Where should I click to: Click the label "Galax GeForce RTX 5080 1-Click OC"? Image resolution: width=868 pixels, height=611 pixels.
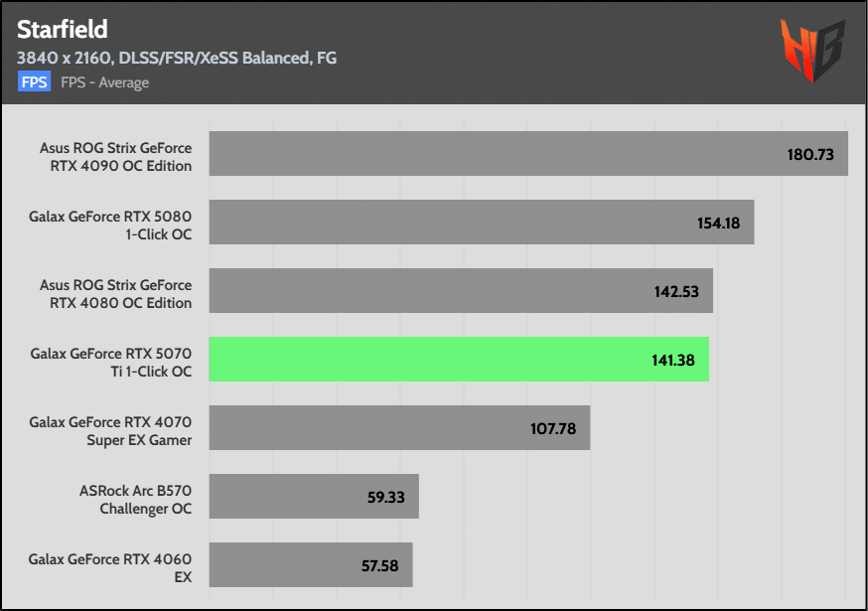pyautogui.click(x=110, y=226)
